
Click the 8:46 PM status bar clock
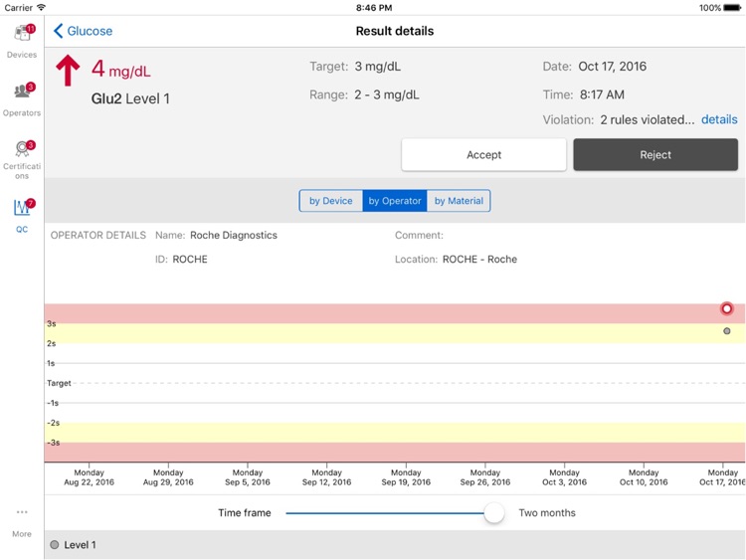click(374, 8)
